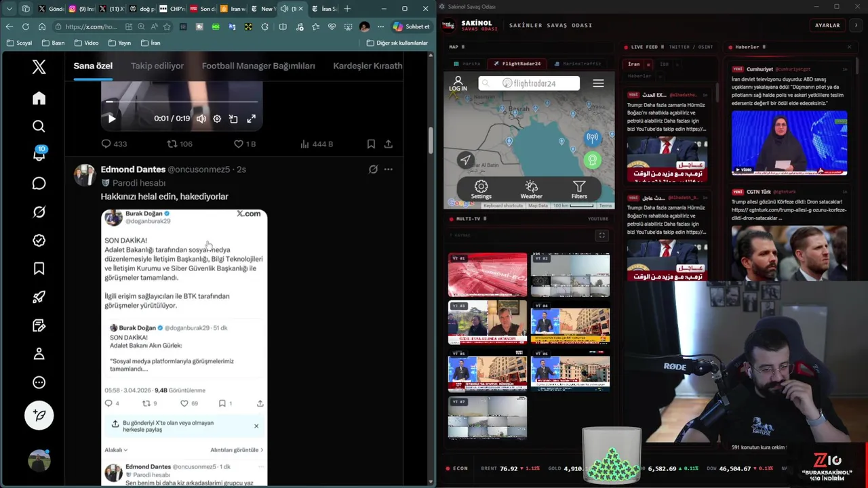868x488 pixels.
Task: Expand the Edge tab search chevron
Action: tap(9, 9)
